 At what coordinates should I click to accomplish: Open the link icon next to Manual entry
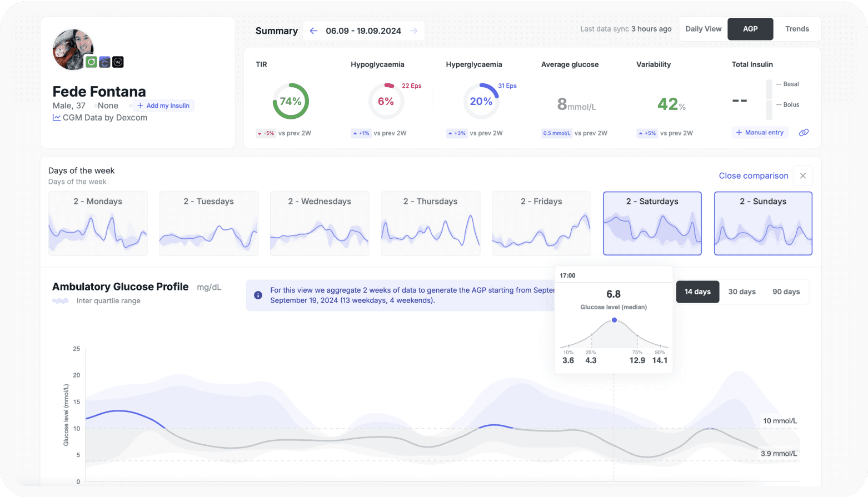pos(804,132)
